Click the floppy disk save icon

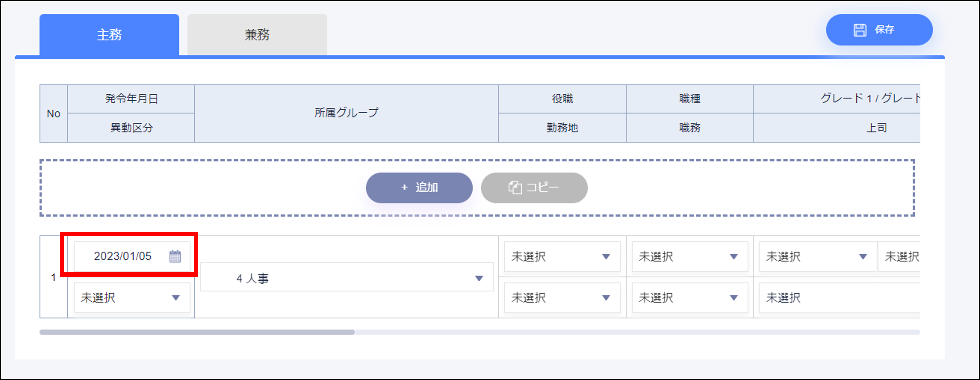[x=860, y=30]
